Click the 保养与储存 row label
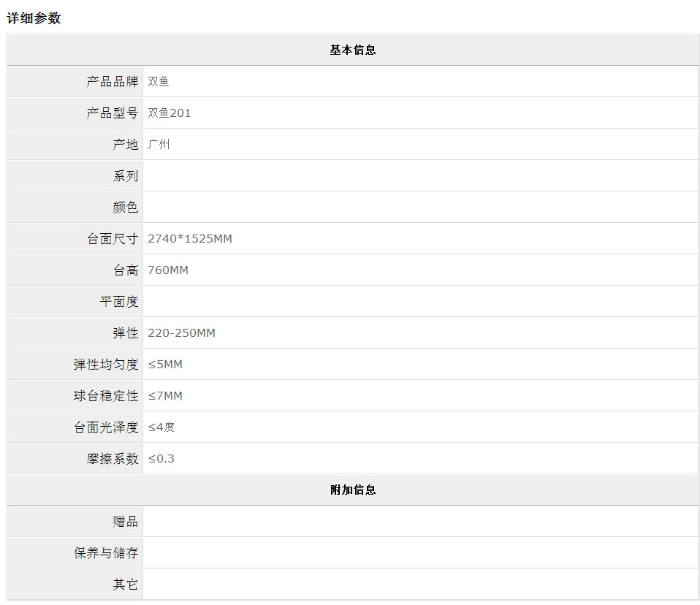 [106, 553]
